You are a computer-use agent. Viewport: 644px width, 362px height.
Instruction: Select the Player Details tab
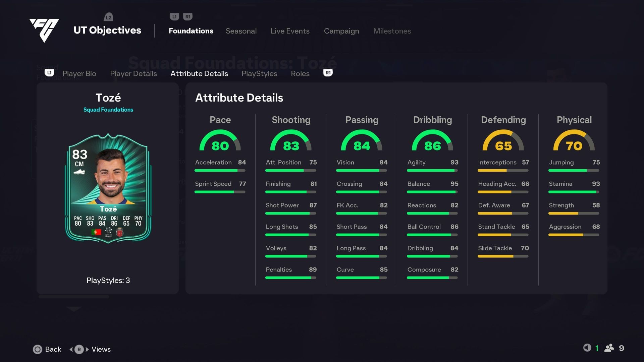click(133, 73)
